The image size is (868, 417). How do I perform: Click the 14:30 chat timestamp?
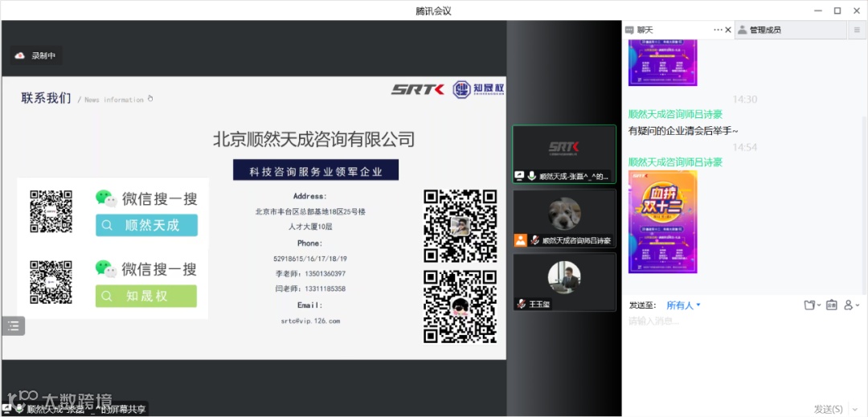click(x=744, y=100)
